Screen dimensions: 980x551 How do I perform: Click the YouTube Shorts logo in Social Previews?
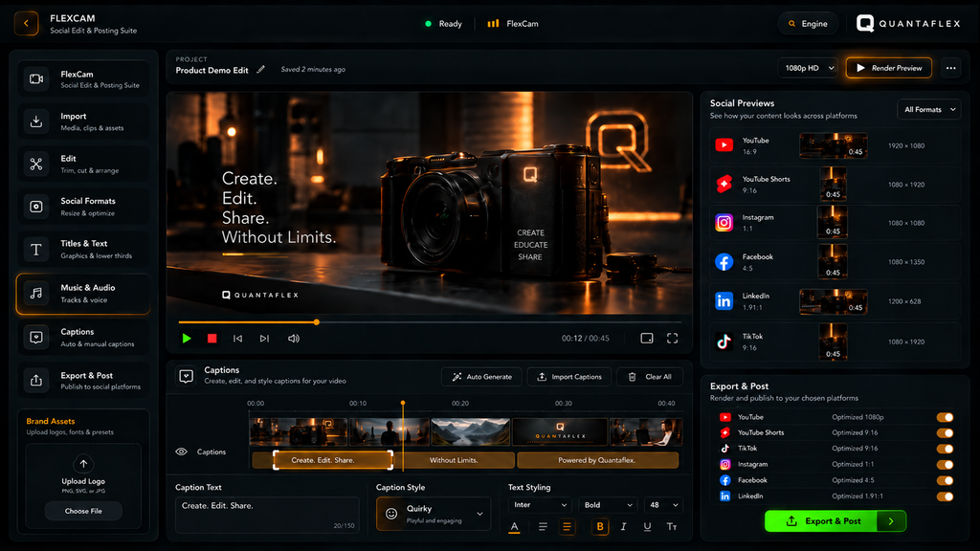click(724, 185)
